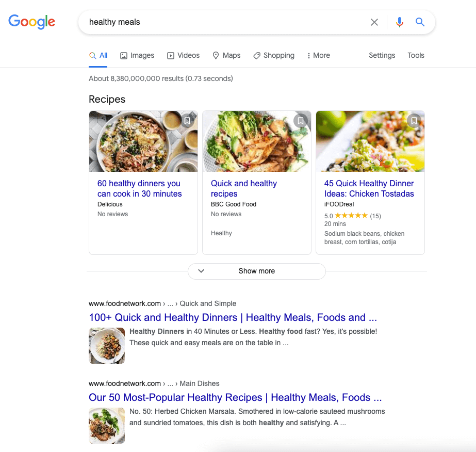
Task: Click the 45 Quick Healthy Dinner Ideas title
Action: pyautogui.click(x=369, y=189)
